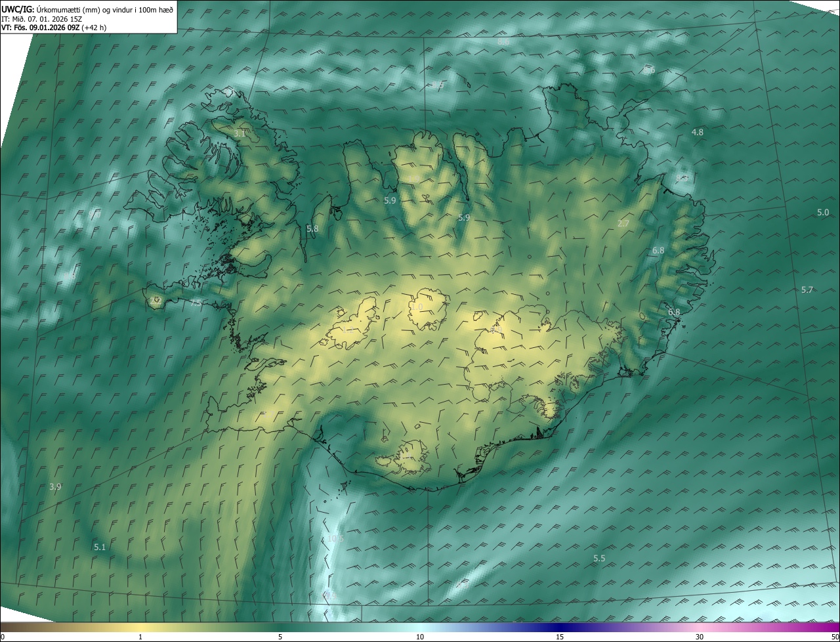Image resolution: width=840 pixels, height=642 pixels.
Task: Click the color scale tick label 5
Action: tap(280, 637)
